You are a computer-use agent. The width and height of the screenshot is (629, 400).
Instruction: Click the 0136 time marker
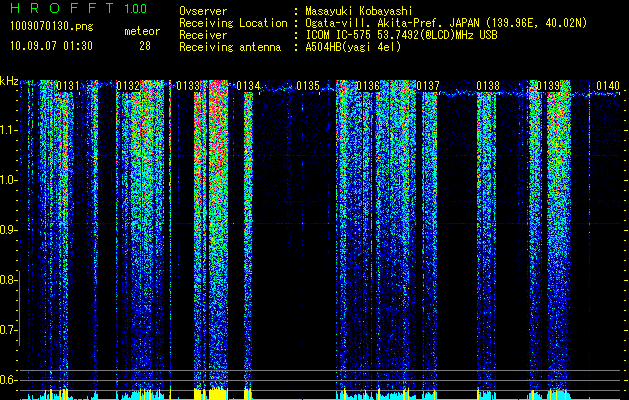coord(368,86)
